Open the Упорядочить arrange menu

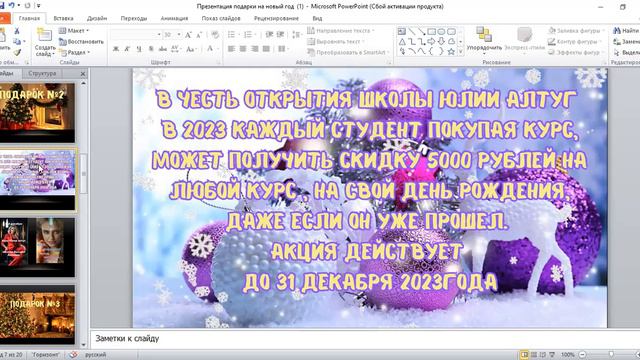[x=484, y=41]
